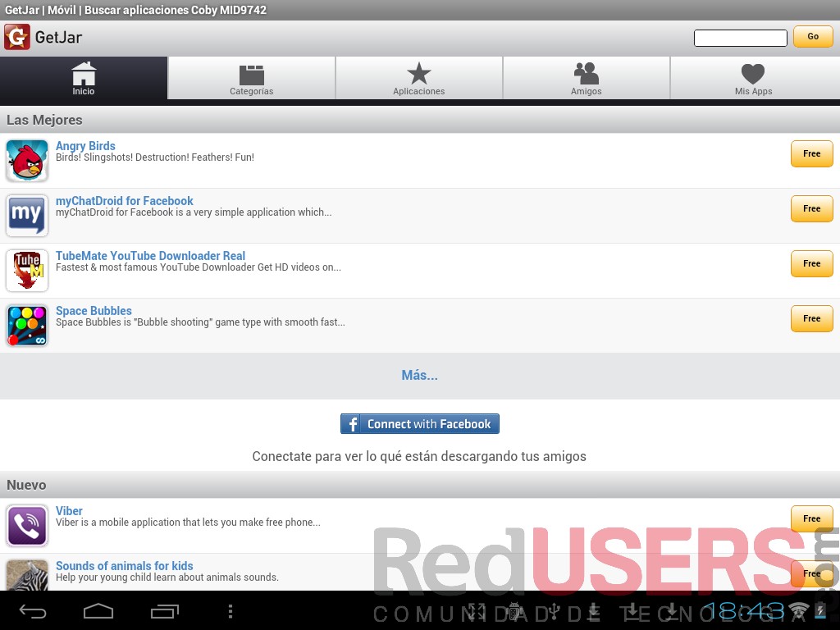
Task: Tap the 18:43 clock in status bar
Action: 745,611
